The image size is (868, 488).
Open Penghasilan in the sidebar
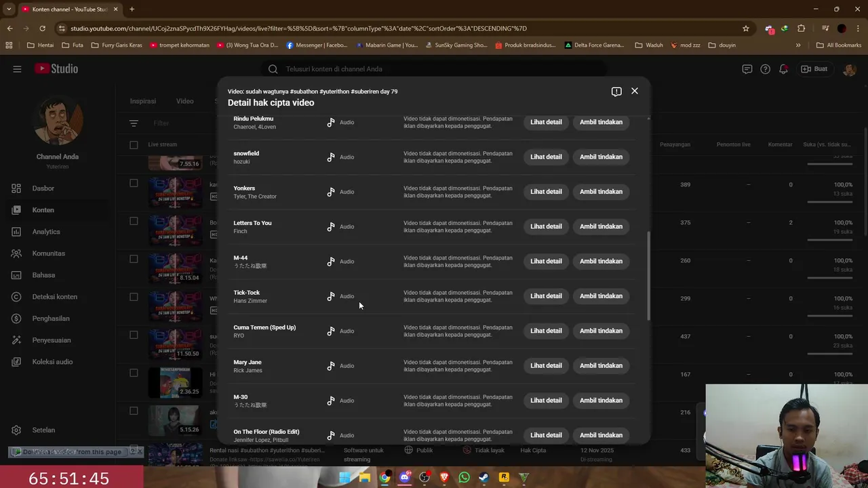pos(51,319)
